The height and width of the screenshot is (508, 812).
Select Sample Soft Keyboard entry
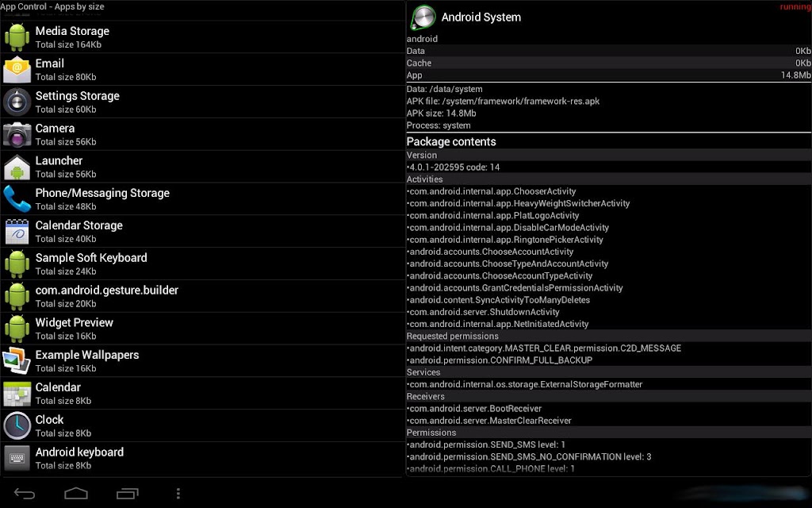202,264
